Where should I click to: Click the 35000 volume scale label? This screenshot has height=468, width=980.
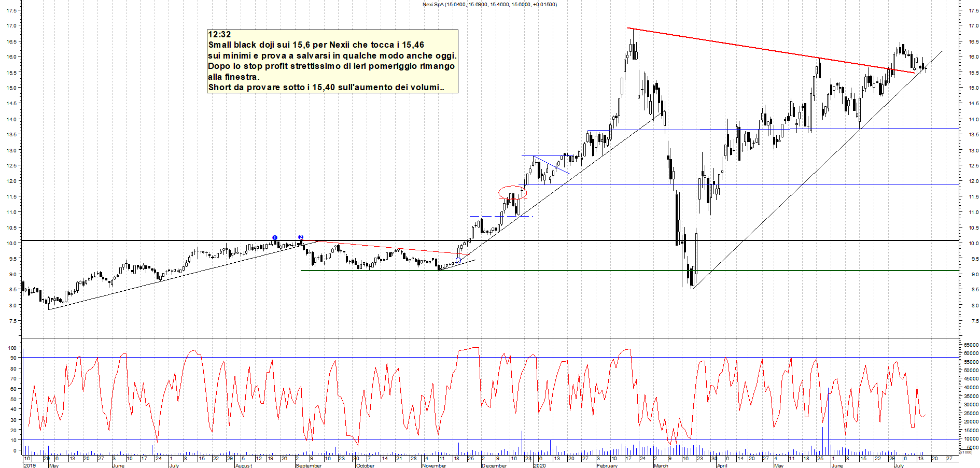coord(971,396)
